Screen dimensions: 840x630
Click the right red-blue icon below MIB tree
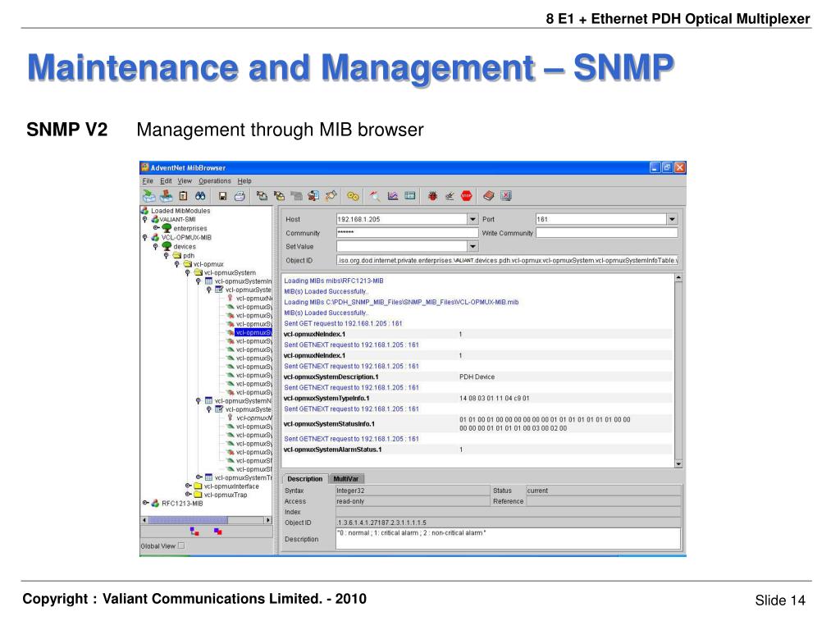tap(217, 532)
